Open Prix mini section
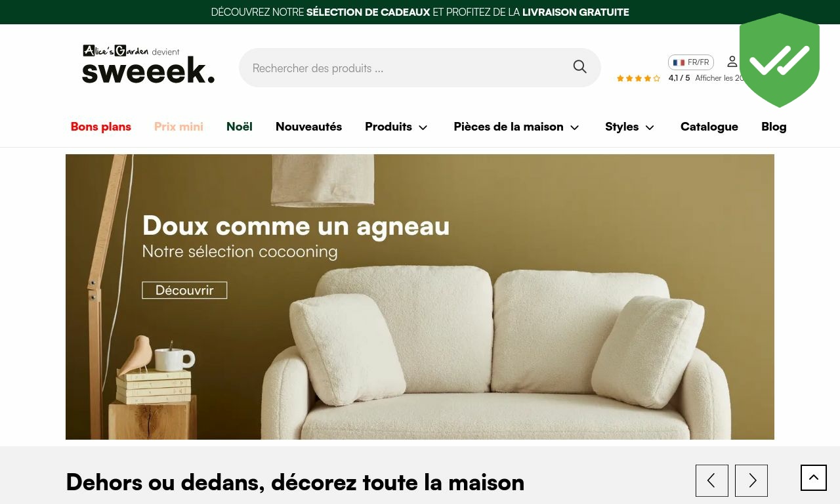840x504 pixels. tap(178, 127)
